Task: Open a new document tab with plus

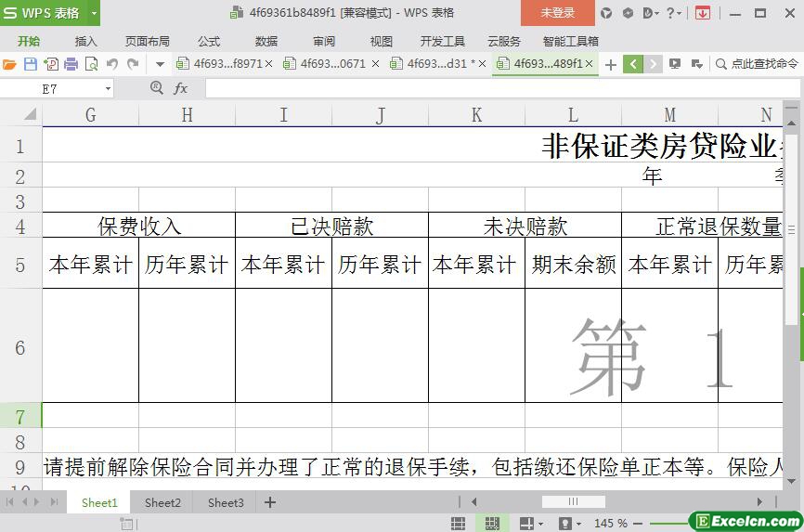Action: point(610,64)
